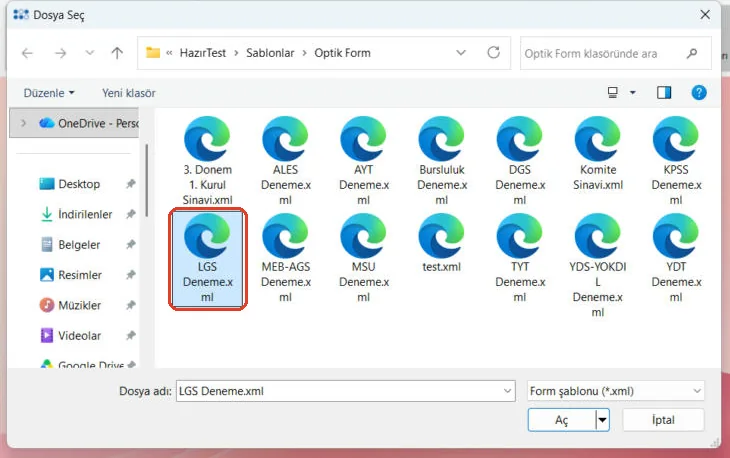Screen dimensions: 730x458
Task: Select the DGS Deneme.xml file icon
Action: (x=520, y=139)
